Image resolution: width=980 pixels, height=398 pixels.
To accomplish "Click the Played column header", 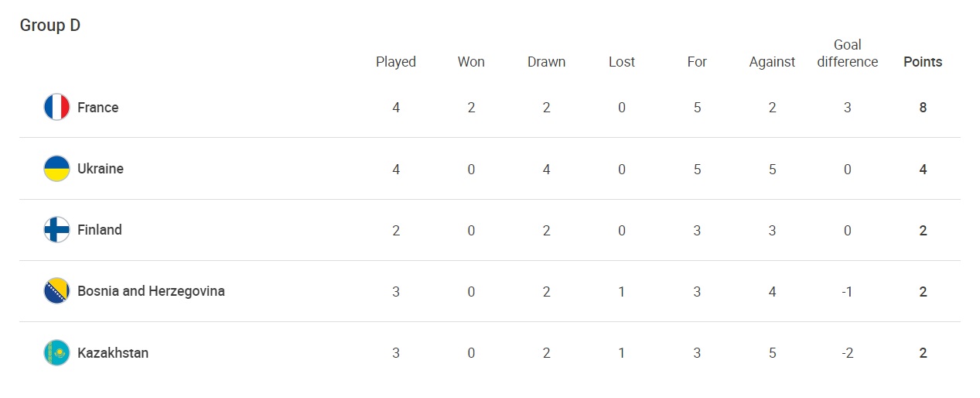I will [x=396, y=62].
